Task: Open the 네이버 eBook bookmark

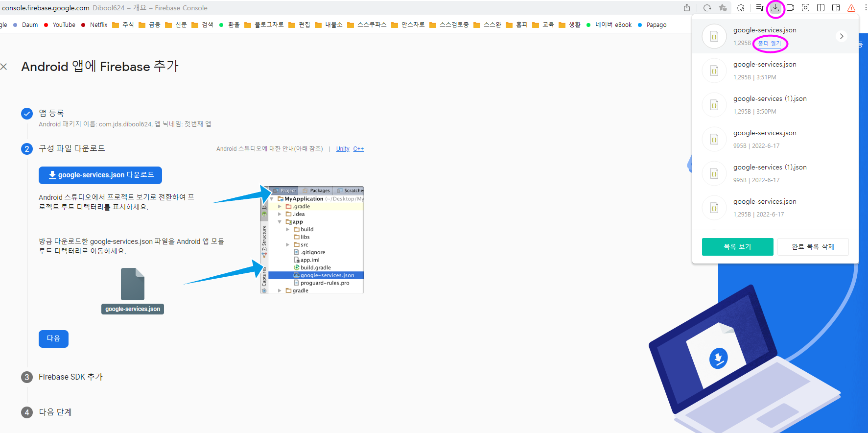Action: (609, 25)
